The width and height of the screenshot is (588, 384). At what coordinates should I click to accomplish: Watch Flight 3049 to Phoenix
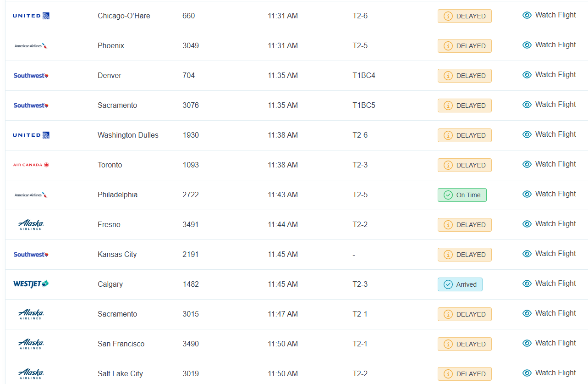549,45
